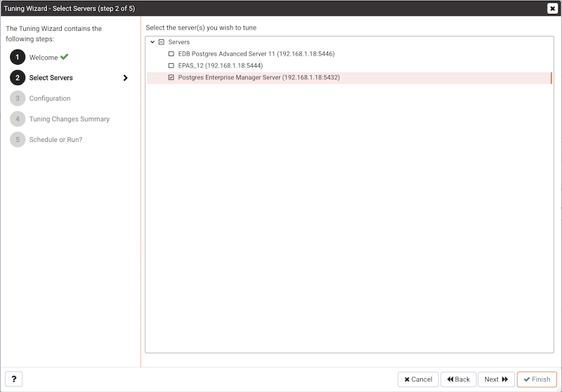Check EDB Postgres Advanced Server 11

(x=171, y=54)
